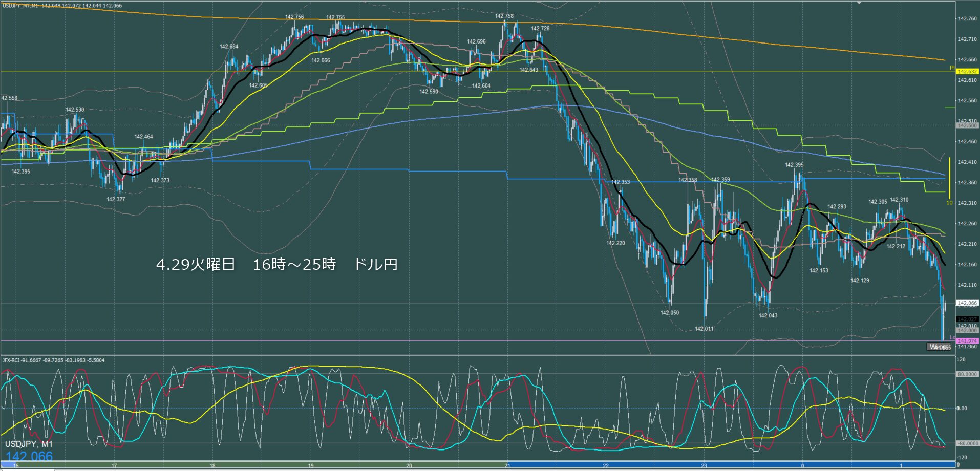Viewport: 980px width, 471px height.
Task: Click the 4.29火曜日 text annotation on chart
Action: point(196,265)
